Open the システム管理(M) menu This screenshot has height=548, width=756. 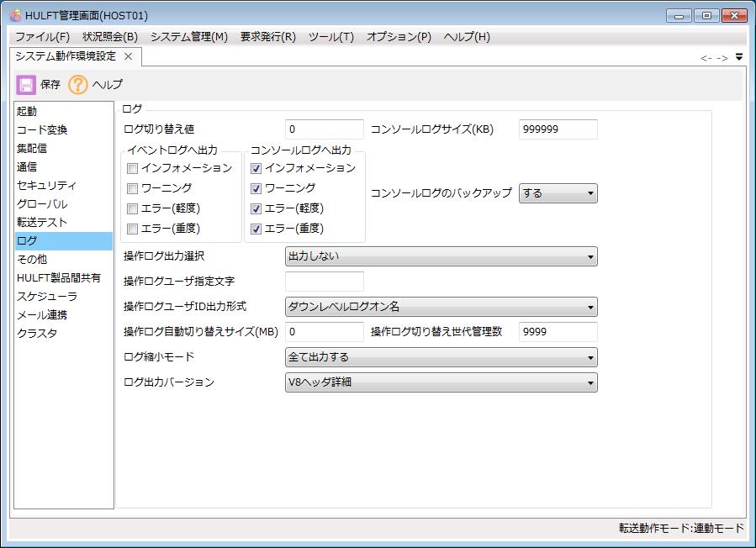click(189, 37)
